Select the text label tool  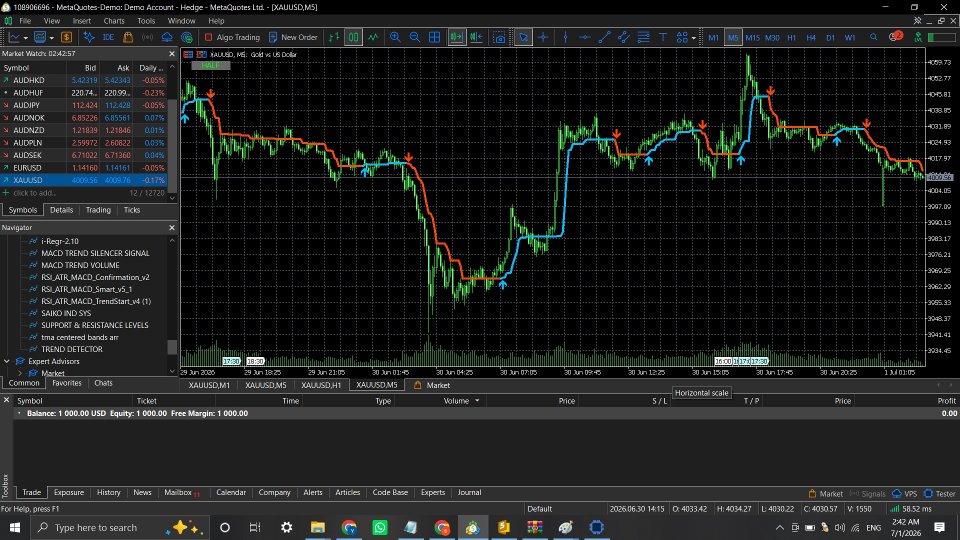click(662, 37)
